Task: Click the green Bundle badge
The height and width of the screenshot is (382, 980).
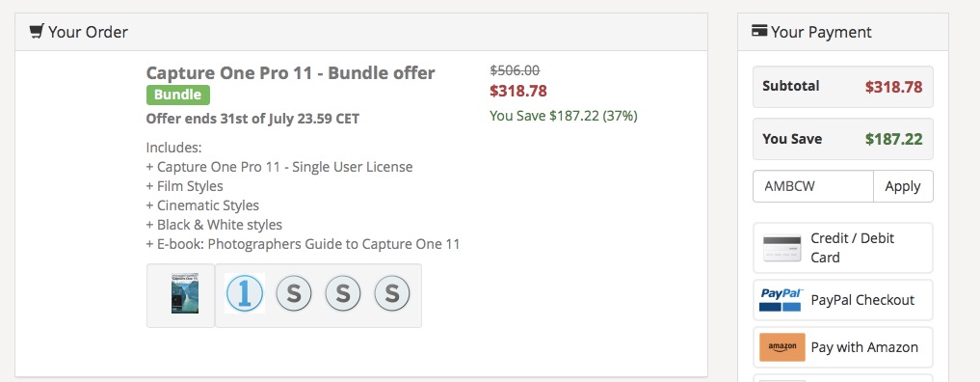Action: (178, 95)
